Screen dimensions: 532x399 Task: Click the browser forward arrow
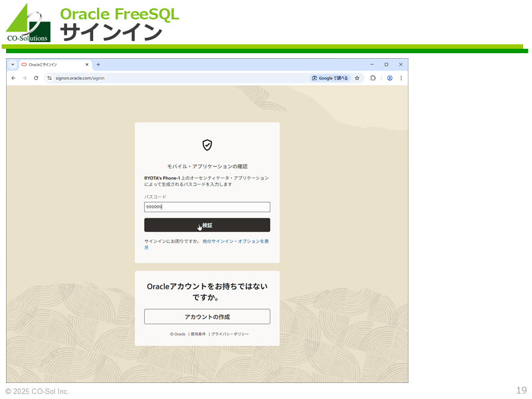(24, 78)
